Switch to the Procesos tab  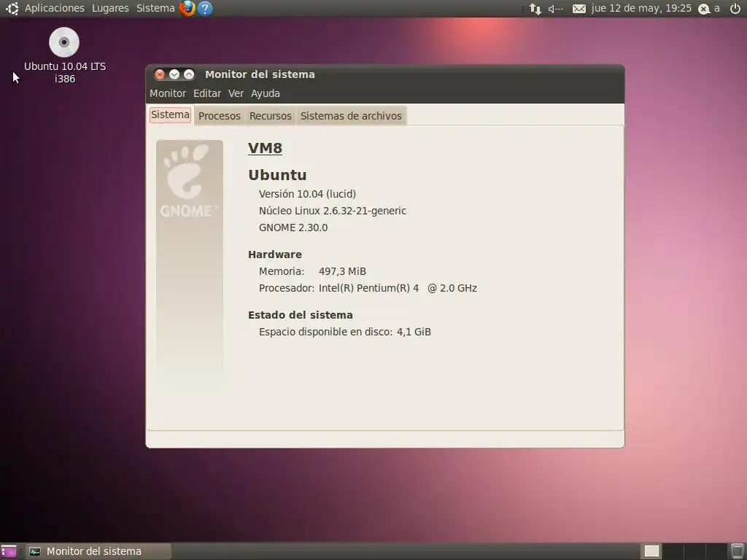[219, 116]
